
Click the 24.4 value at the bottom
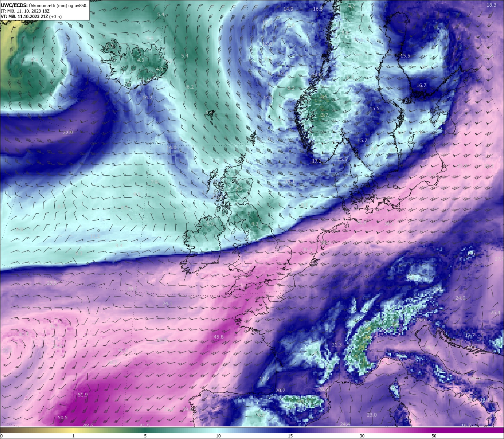pyautogui.click(x=345, y=424)
